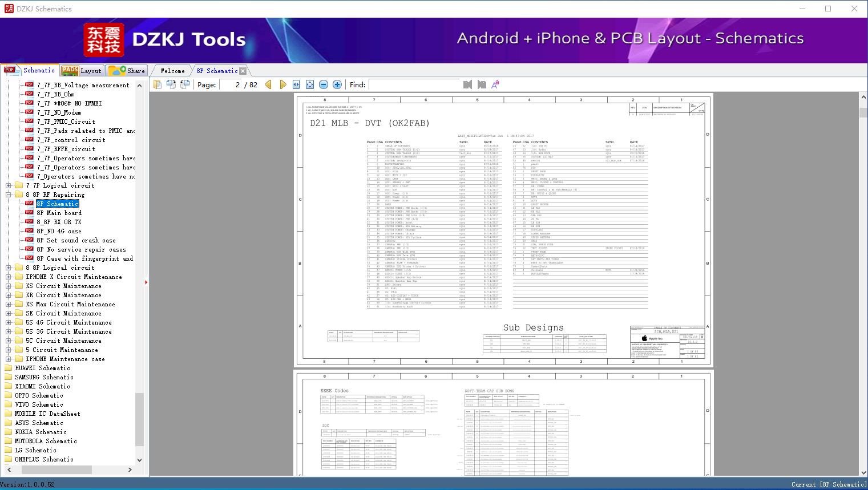The image size is (868, 490).
Task: Collapse the 8 8P RF Repairing folder
Action: coord(9,195)
